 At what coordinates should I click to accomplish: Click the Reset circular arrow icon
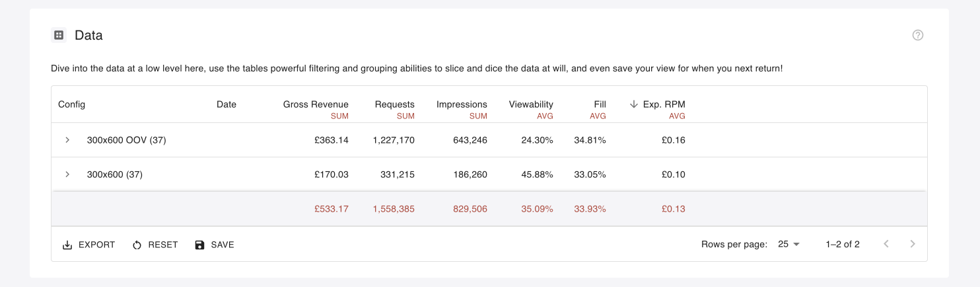pos(137,245)
